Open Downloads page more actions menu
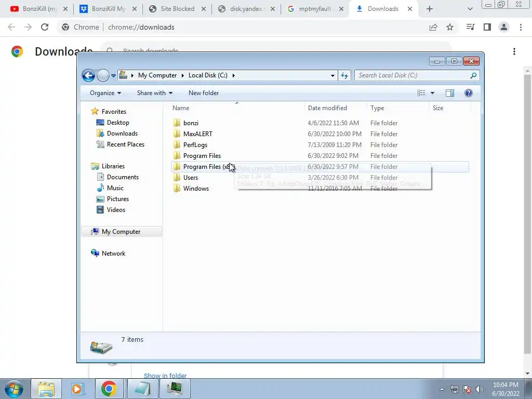Screen dimensions: 532x399 click(514, 51)
